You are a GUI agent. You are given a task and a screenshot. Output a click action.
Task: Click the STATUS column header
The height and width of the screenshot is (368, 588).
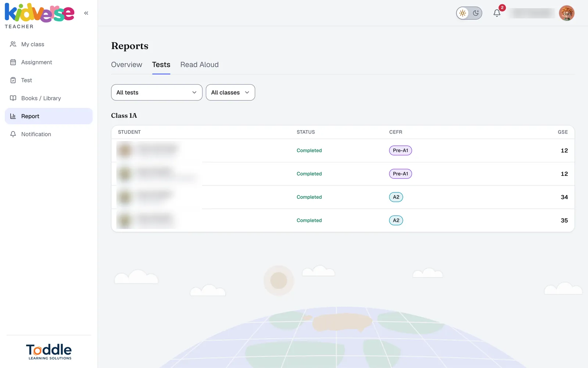[306, 132]
